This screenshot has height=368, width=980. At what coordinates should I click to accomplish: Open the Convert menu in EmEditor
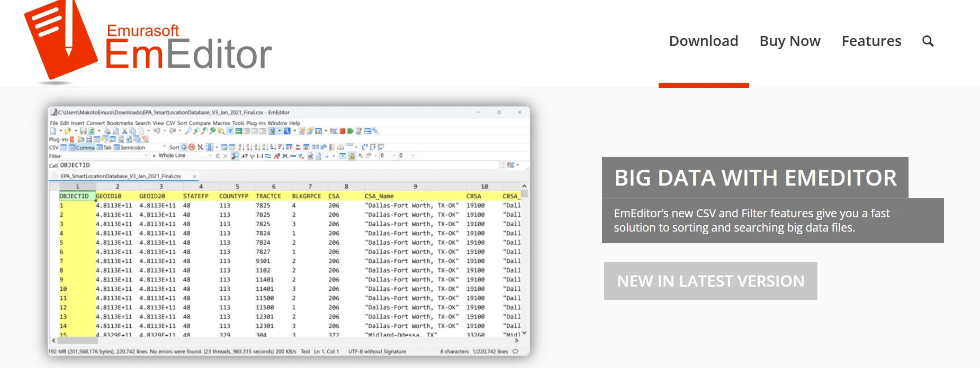pos(95,123)
